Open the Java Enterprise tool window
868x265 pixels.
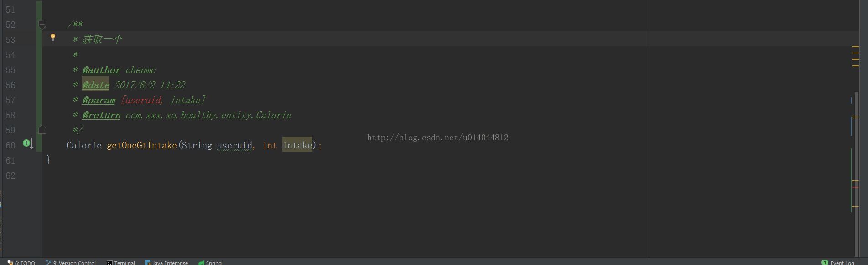click(166, 262)
